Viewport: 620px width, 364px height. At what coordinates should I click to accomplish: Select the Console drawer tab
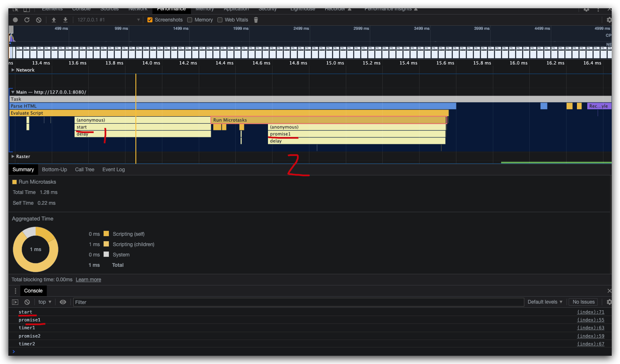[33, 291]
